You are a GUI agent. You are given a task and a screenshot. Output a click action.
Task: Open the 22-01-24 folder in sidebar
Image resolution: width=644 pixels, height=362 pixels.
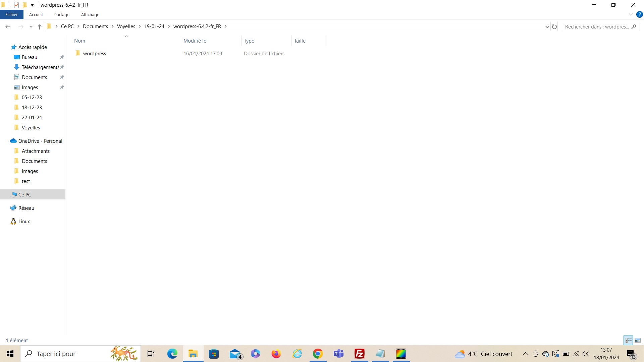(x=32, y=118)
